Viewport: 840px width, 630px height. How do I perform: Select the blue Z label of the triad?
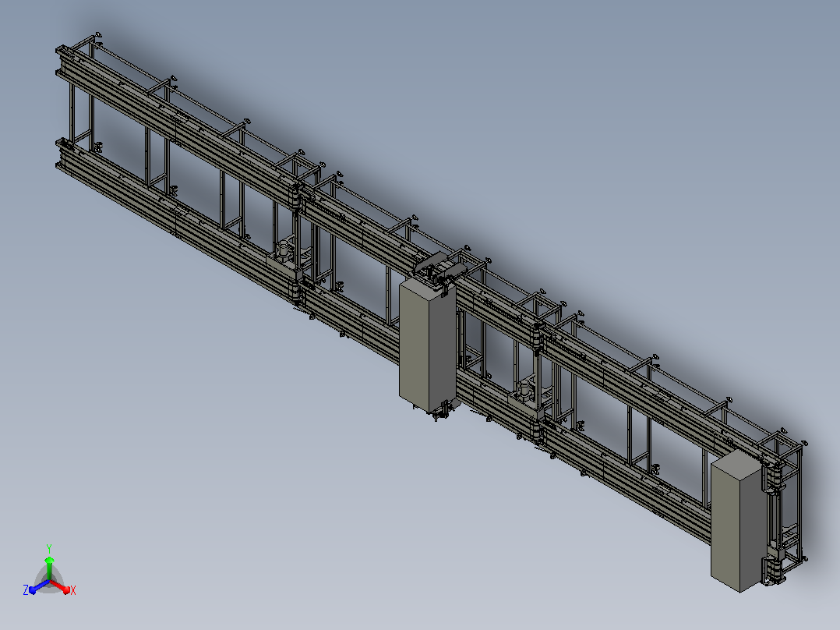coord(25,589)
